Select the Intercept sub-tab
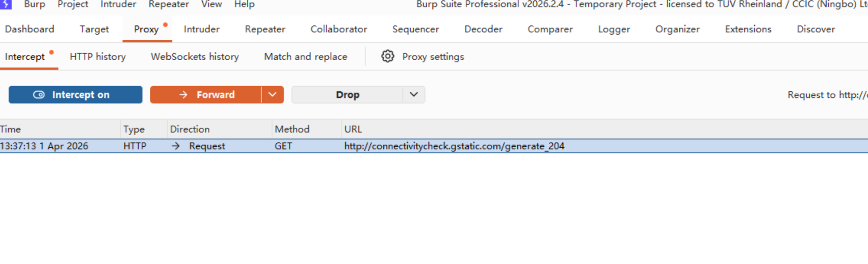 [25, 57]
